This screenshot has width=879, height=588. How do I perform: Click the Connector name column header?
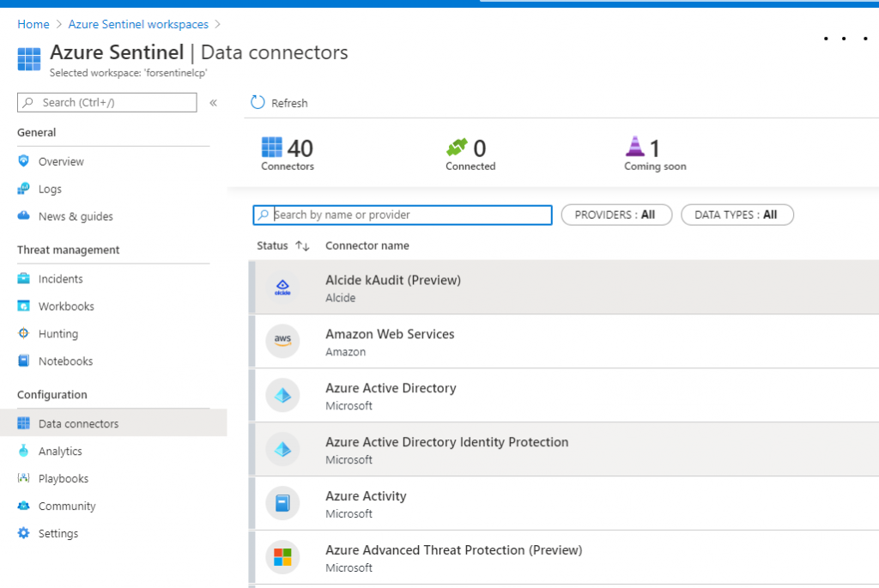(367, 246)
